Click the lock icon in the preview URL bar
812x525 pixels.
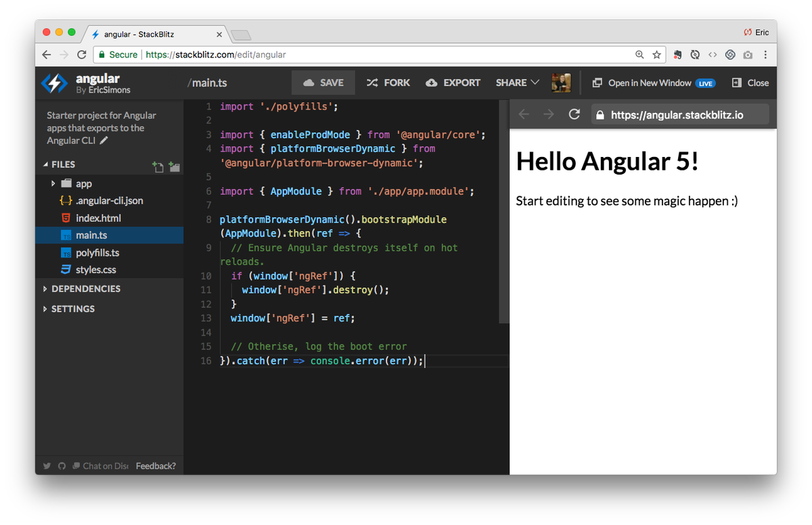[600, 115]
